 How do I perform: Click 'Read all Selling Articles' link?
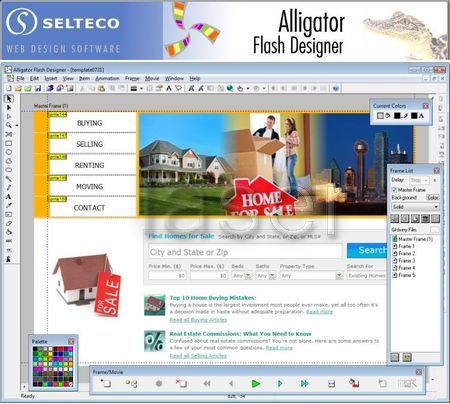(198, 356)
